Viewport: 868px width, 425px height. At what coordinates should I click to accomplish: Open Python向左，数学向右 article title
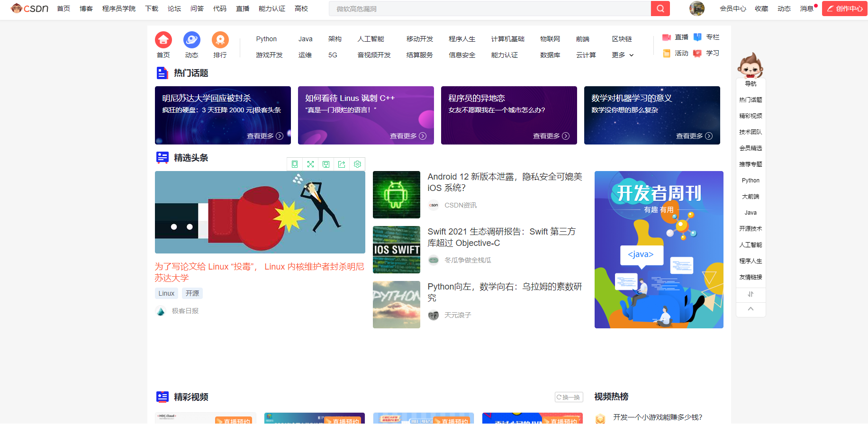(505, 292)
